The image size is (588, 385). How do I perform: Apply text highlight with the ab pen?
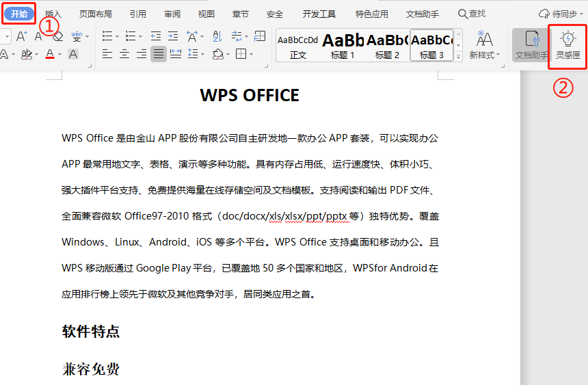pos(26,55)
